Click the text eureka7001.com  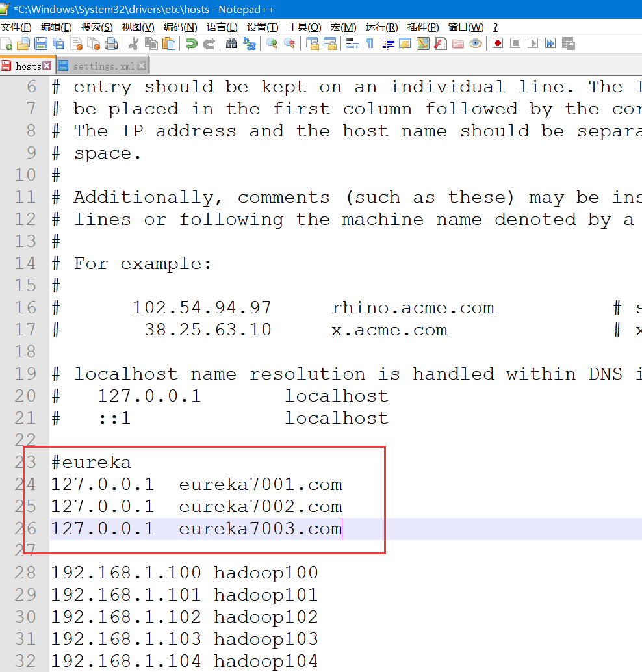click(261, 485)
